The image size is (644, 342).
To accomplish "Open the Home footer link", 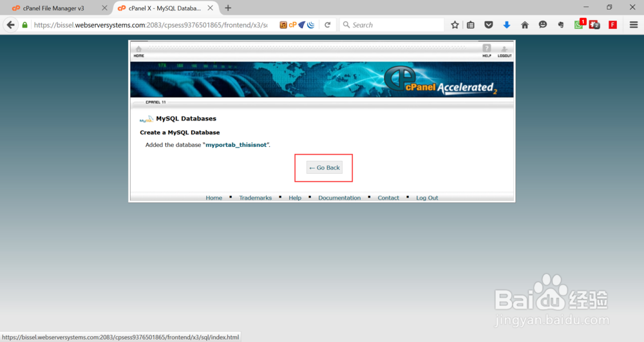I will [x=214, y=198].
